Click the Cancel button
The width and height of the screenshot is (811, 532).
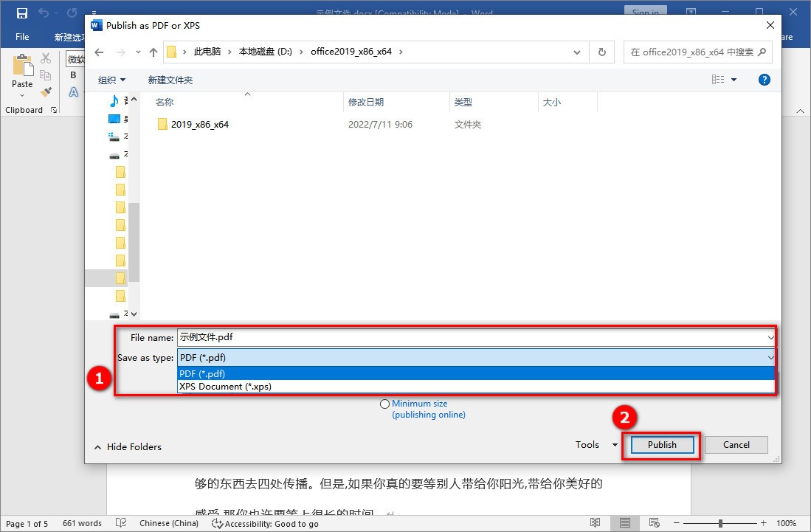736,445
